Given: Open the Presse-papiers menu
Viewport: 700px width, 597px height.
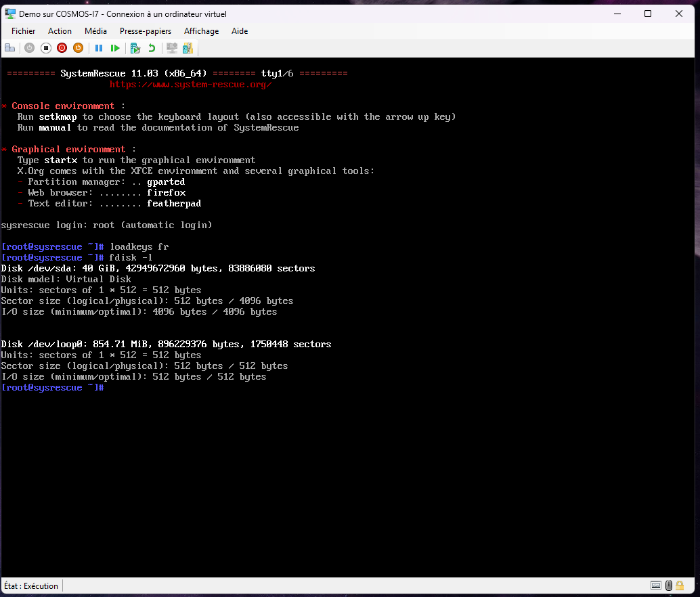Looking at the screenshot, I should click(x=146, y=31).
